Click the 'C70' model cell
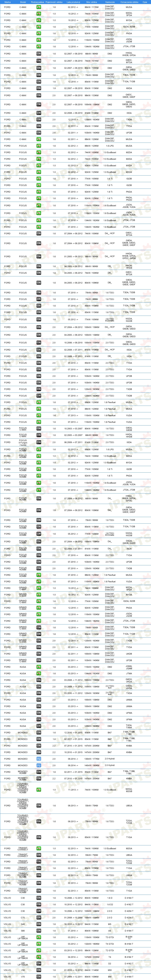 pos(23,918)
